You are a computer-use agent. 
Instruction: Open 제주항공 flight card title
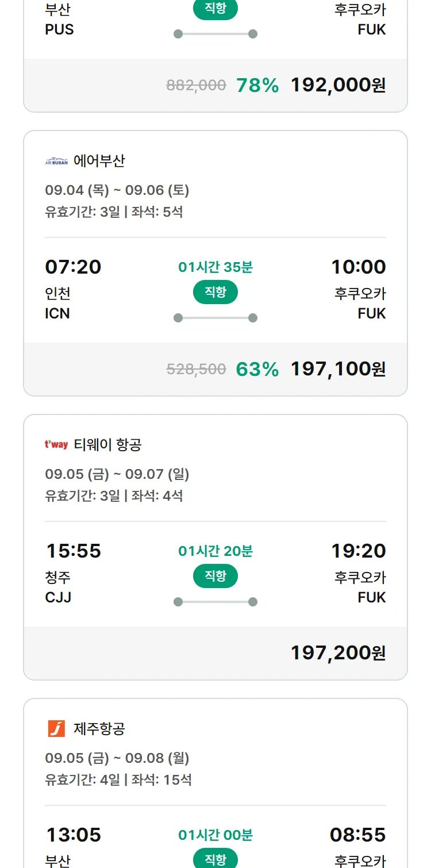coord(99,729)
